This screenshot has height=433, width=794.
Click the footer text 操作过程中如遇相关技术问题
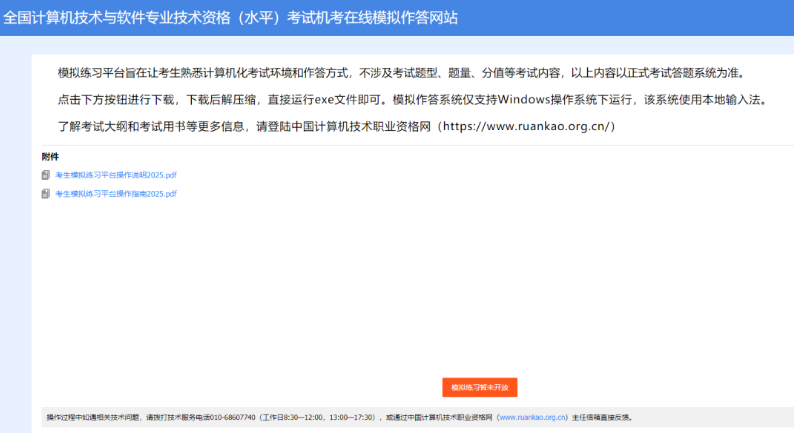[x=92, y=417]
